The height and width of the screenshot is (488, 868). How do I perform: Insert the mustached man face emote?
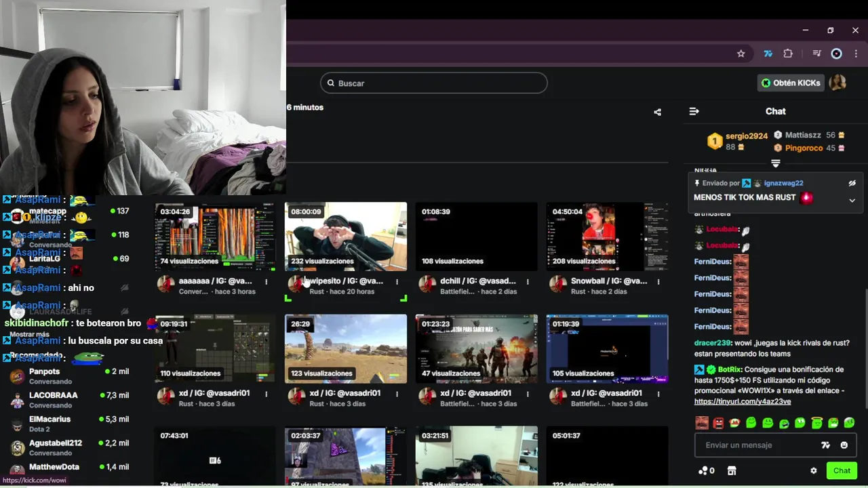(701, 423)
